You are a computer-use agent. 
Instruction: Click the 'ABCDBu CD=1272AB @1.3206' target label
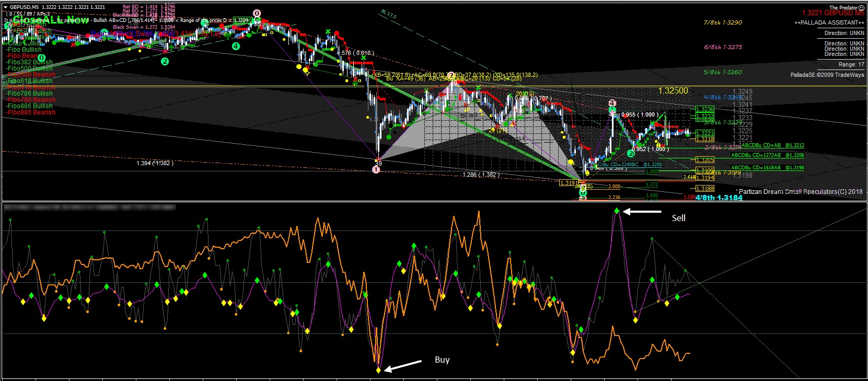[768, 155]
